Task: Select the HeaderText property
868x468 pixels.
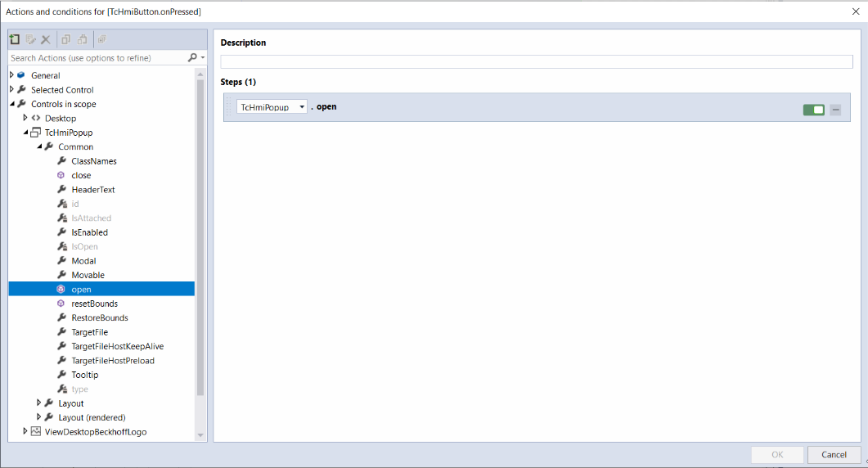Action: (x=93, y=190)
